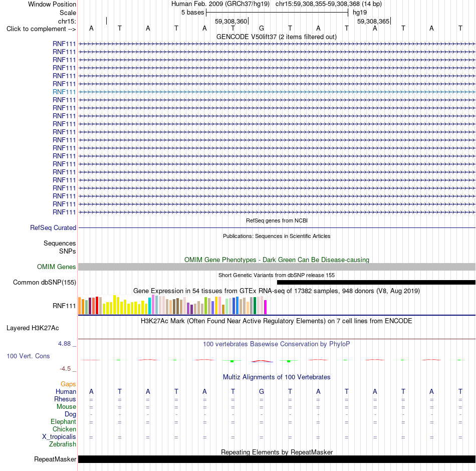Select the Mouse alignment row label
Viewport: 476px width, 471px height.
(x=66, y=407)
